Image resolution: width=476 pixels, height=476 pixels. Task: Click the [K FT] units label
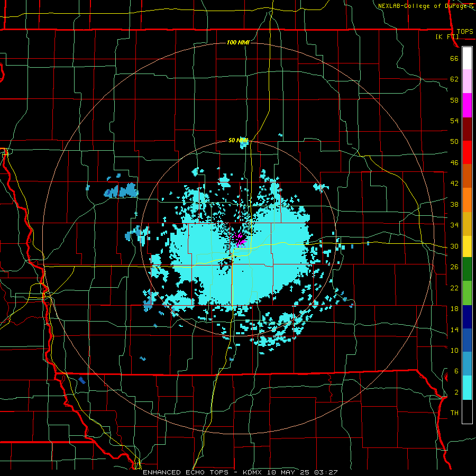[447, 37]
